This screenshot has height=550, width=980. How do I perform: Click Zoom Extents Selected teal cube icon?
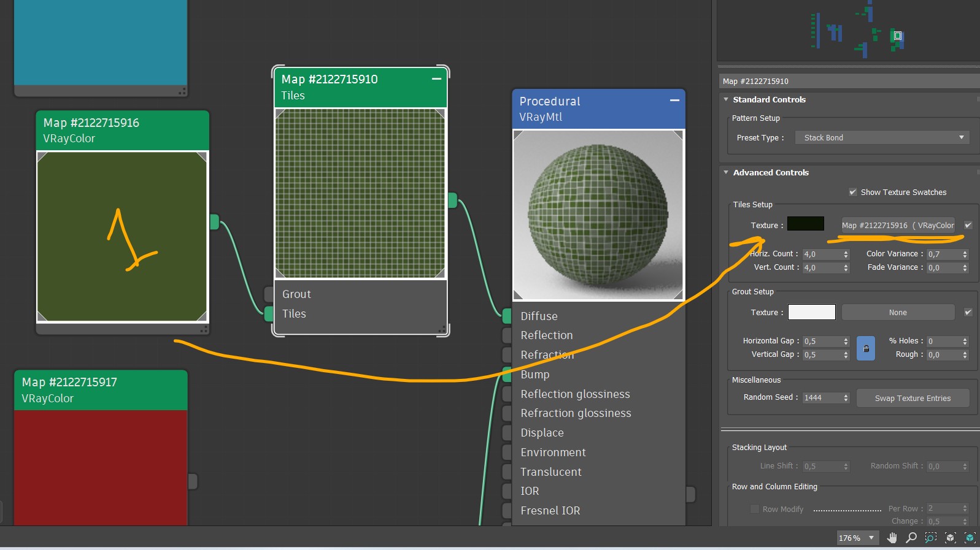[970, 538]
